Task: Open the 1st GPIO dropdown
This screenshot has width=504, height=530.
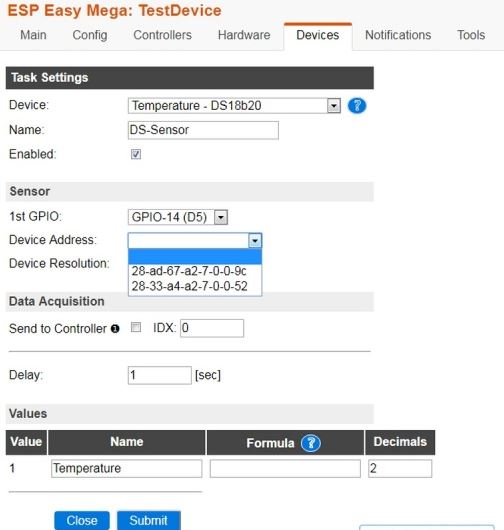Action: pyautogui.click(x=178, y=217)
